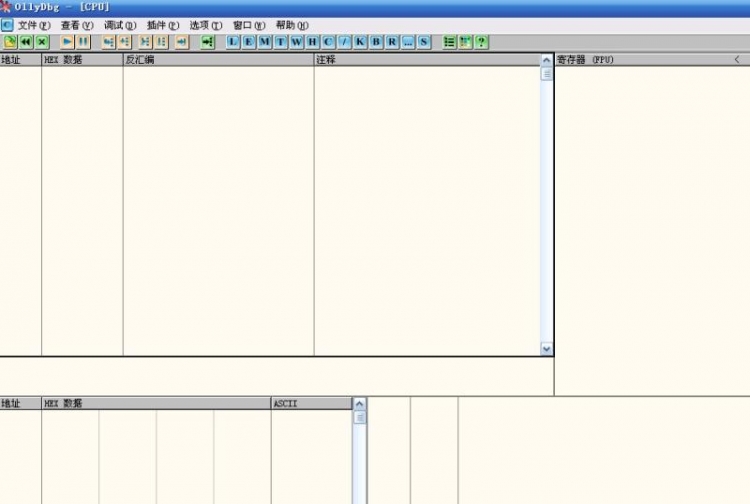Click the 反汇编 column header
The width and height of the screenshot is (750, 504).
(x=219, y=60)
